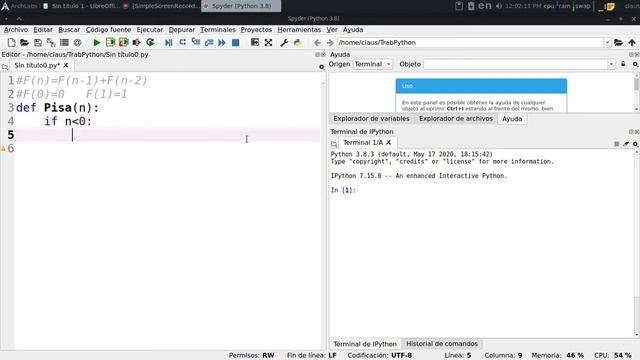Switch to SimpleScreenRecorder taskbar window
640x360 pixels.
click(x=161, y=6)
